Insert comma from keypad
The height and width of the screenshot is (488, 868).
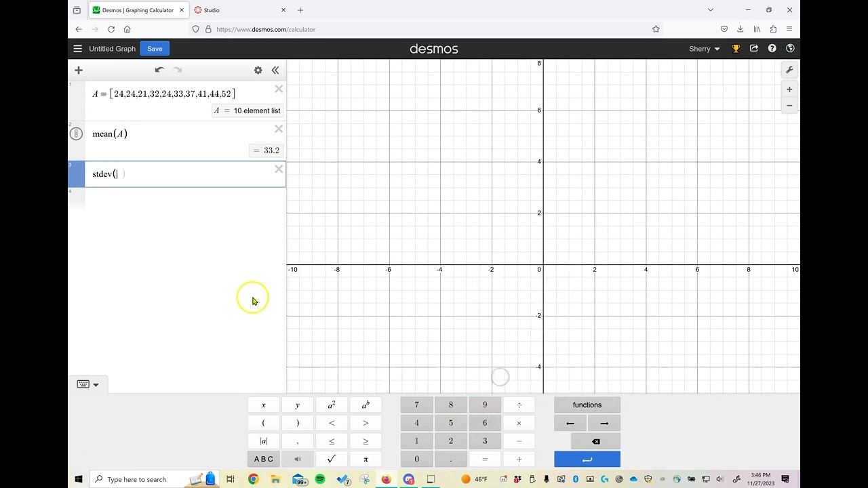tap(297, 441)
